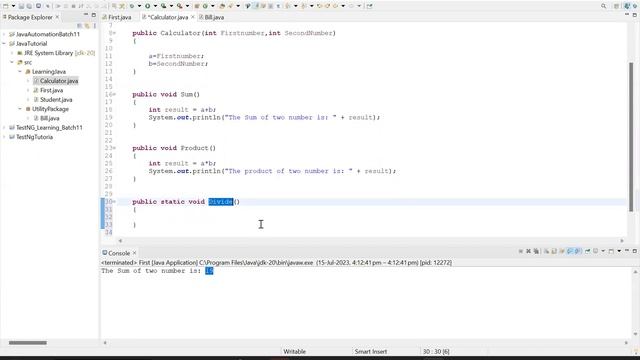Screen dimensions: 640x360
Task: Click the Open Type toolbar icon
Action: pos(222,6)
